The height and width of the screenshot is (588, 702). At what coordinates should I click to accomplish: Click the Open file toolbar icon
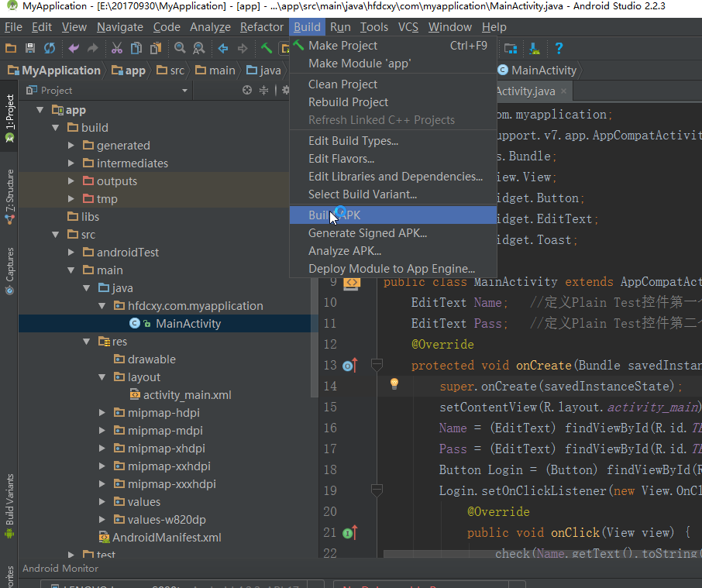11,48
